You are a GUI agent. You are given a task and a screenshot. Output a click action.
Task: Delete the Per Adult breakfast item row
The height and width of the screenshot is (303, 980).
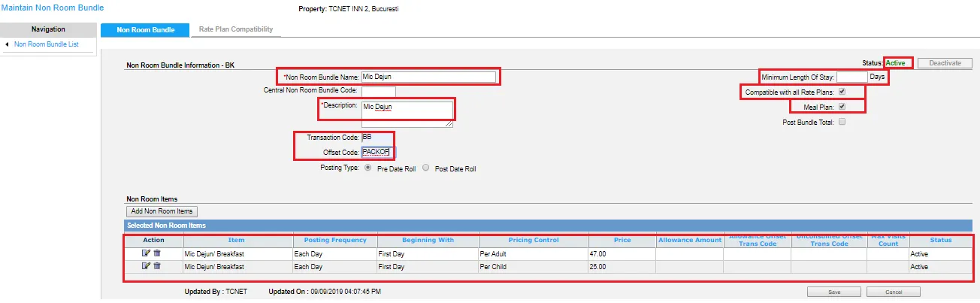(x=157, y=253)
